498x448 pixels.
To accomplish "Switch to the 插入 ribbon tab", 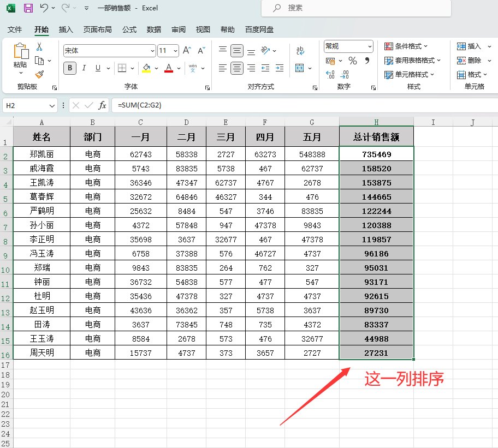I will coord(66,29).
